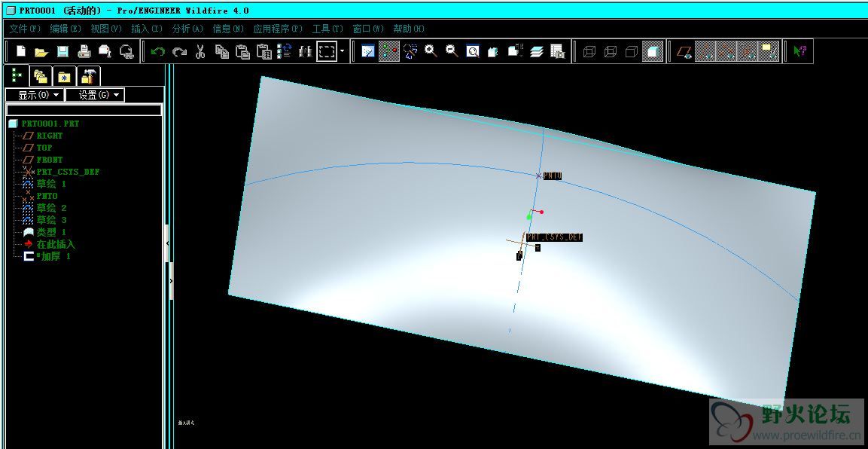Open the 视图(V) menu
The image size is (868, 449).
106,29
